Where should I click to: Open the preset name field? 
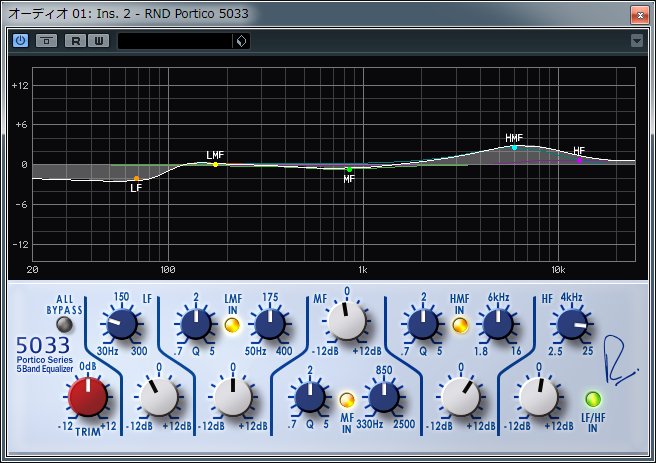[x=175, y=41]
